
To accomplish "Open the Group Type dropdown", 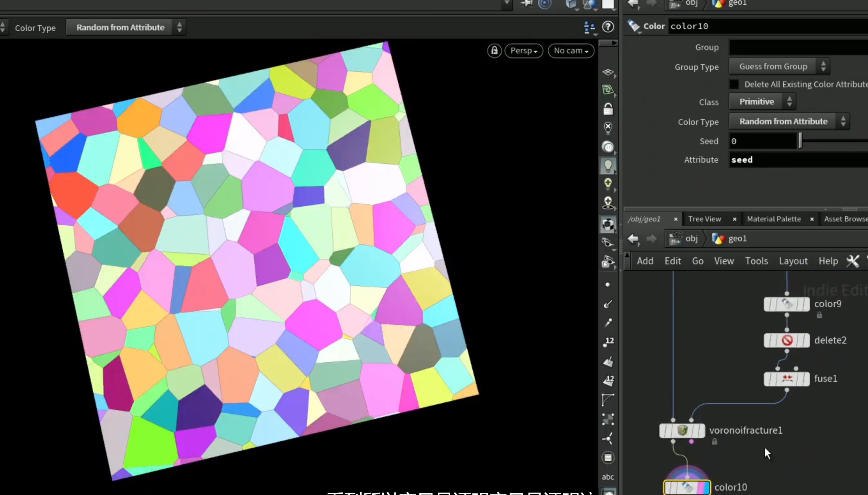I will pos(779,66).
